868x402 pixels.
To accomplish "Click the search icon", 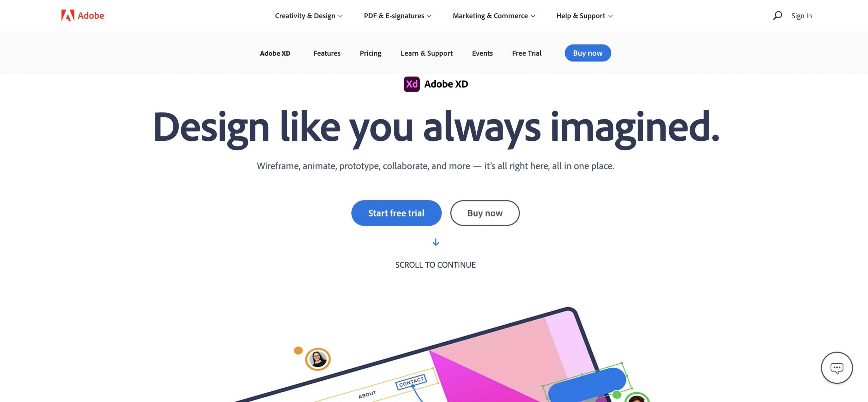I will pos(777,15).
